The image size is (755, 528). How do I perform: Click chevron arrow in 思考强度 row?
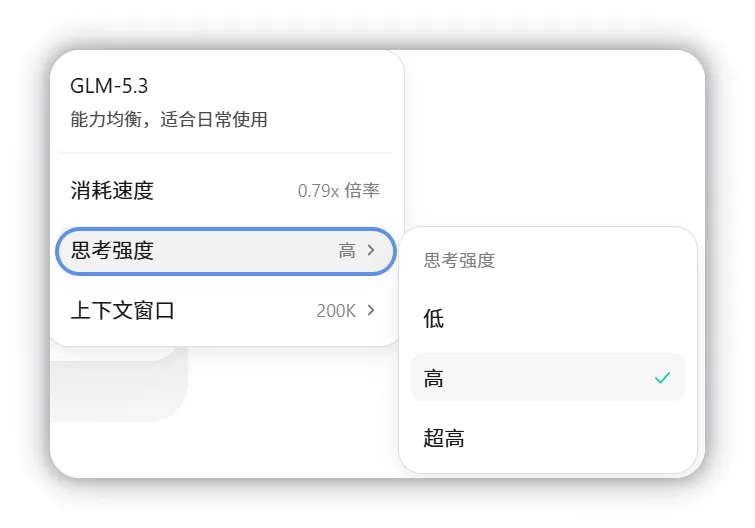coord(371,250)
